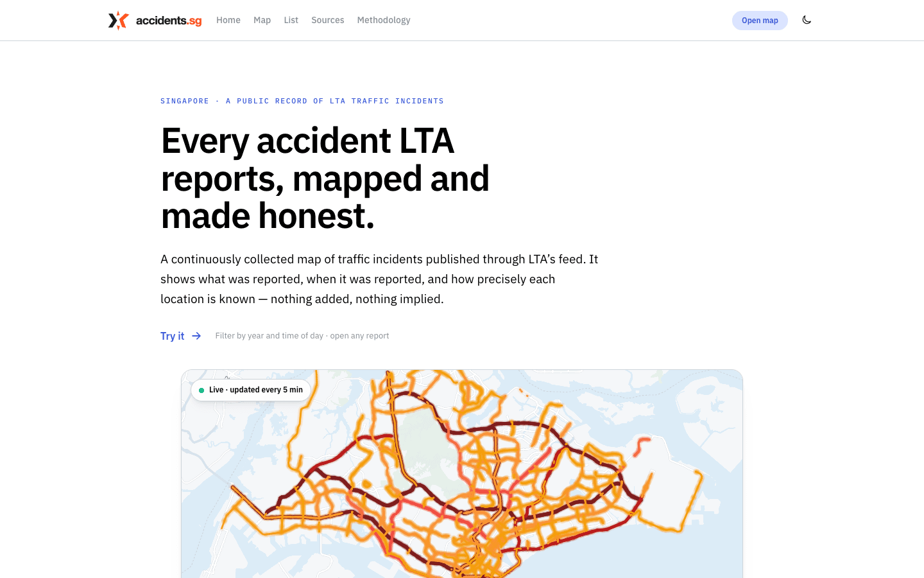Open the List nav item

pos(291,20)
